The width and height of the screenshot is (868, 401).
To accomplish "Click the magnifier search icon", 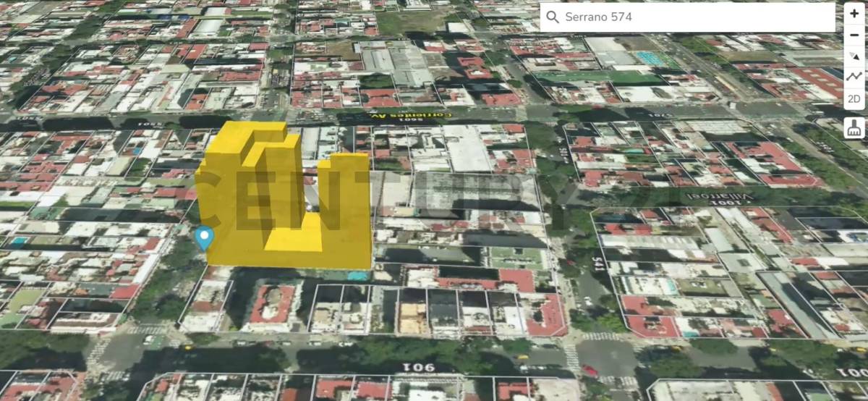I will pyautogui.click(x=553, y=17).
